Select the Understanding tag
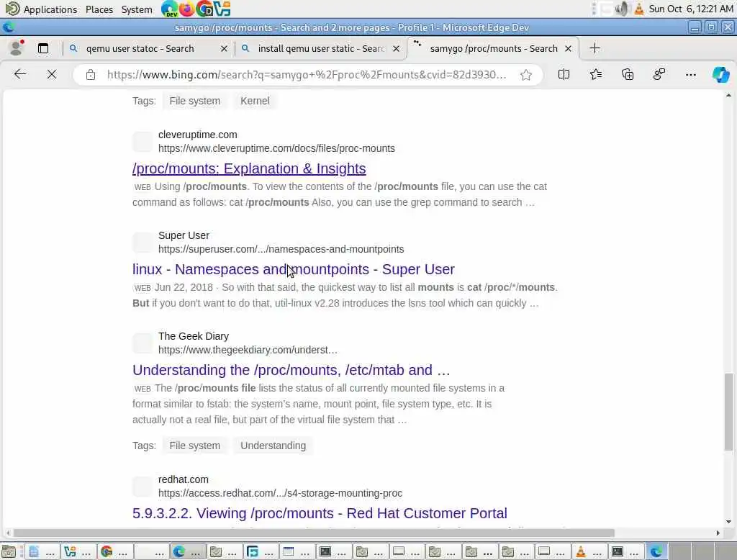737x560 pixels. tap(273, 446)
